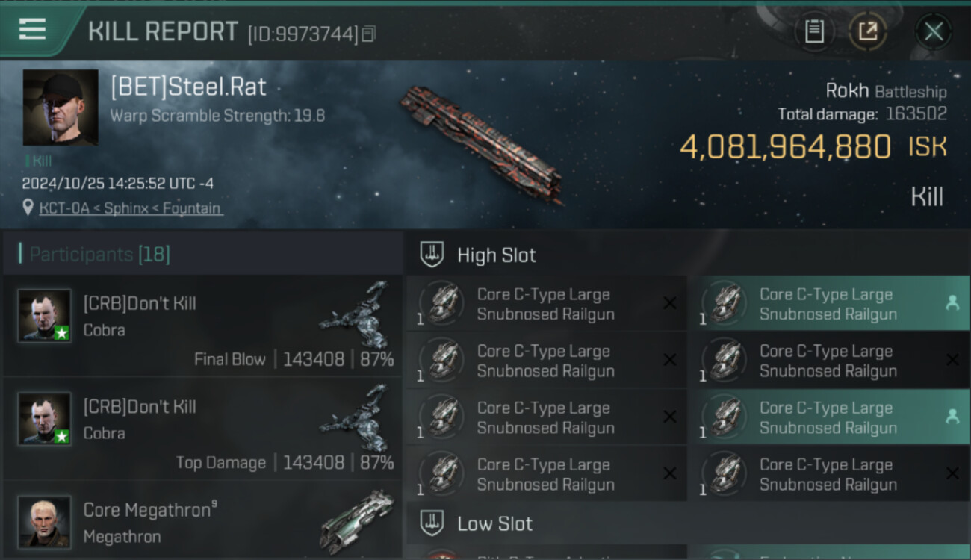Screen dimensions: 971x560
Task: Close the kill report window
Action: click(933, 31)
